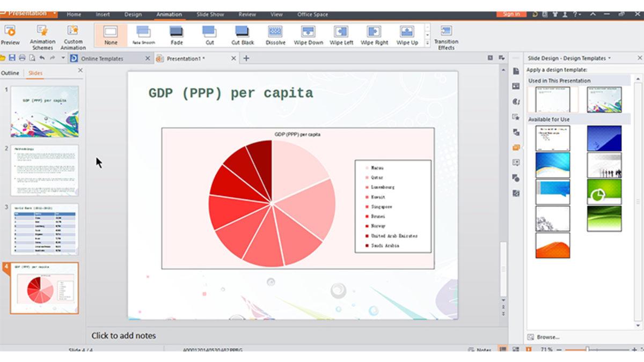The width and height of the screenshot is (644, 362).
Task: Apply the Wipe Down transition
Action: [x=308, y=33]
